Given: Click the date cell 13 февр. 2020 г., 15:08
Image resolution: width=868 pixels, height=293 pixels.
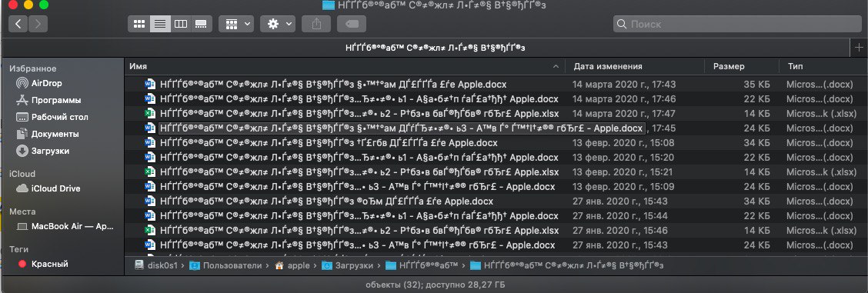Looking at the screenshot, I should pos(623,142).
